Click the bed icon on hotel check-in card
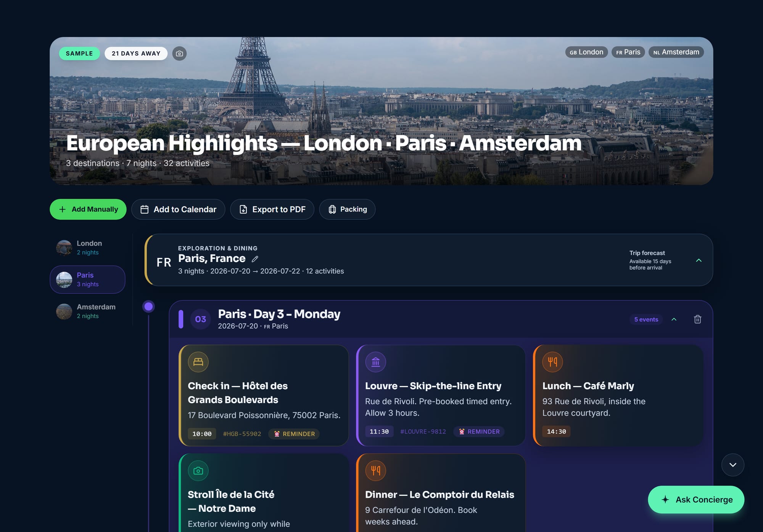Viewport: 763px width, 532px height. (198, 362)
